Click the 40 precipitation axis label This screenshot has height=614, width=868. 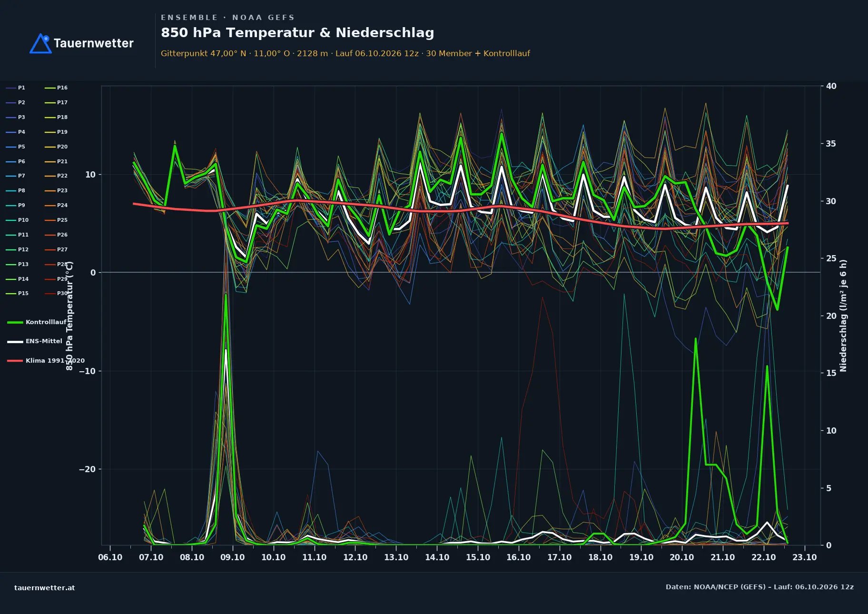coord(831,86)
